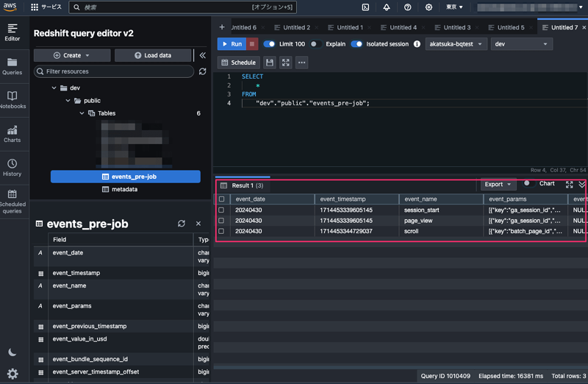588x384 pixels.
Task: Open the settings gear in the sidebar
Action: click(12, 374)
